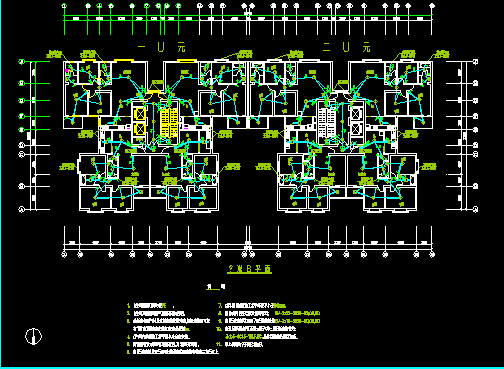
Task: Select unit one's upper elevator shaft symbol
Action: pyautogui.click(x=140, y=115)
